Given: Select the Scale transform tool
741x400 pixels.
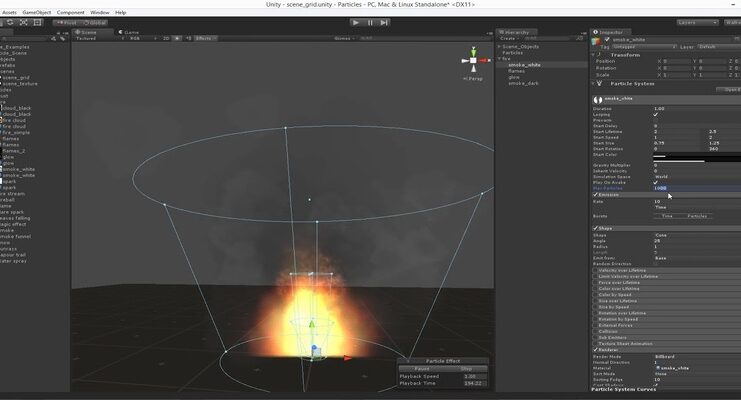Looking at the screenshot, I should pos(24,22).
